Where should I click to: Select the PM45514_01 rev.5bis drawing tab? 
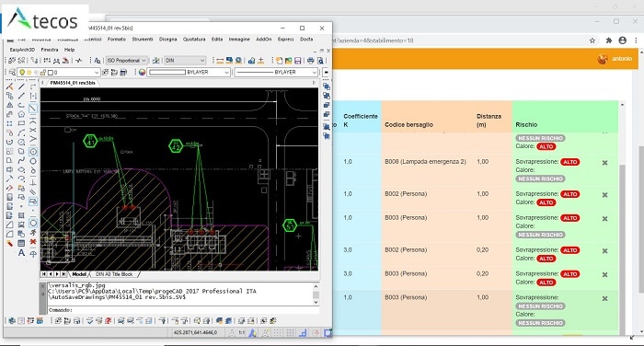(73, 83)
